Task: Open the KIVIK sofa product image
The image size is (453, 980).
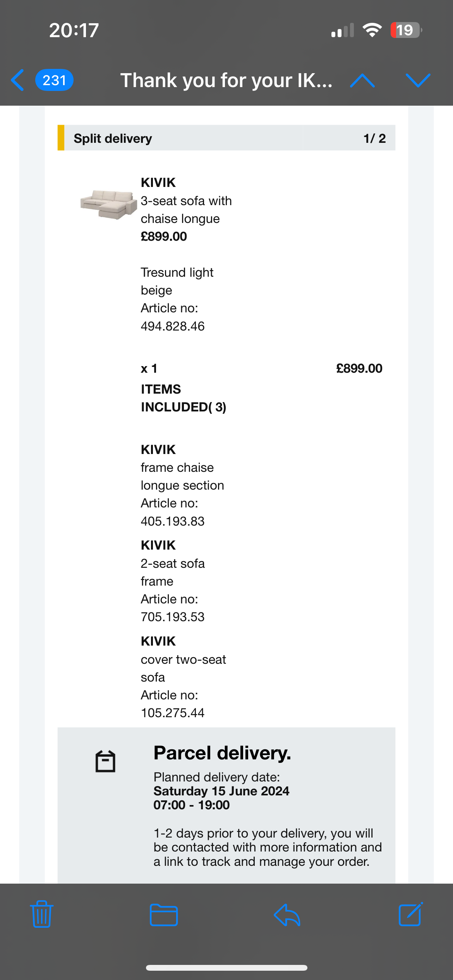Action: click(x=108, y=204)
